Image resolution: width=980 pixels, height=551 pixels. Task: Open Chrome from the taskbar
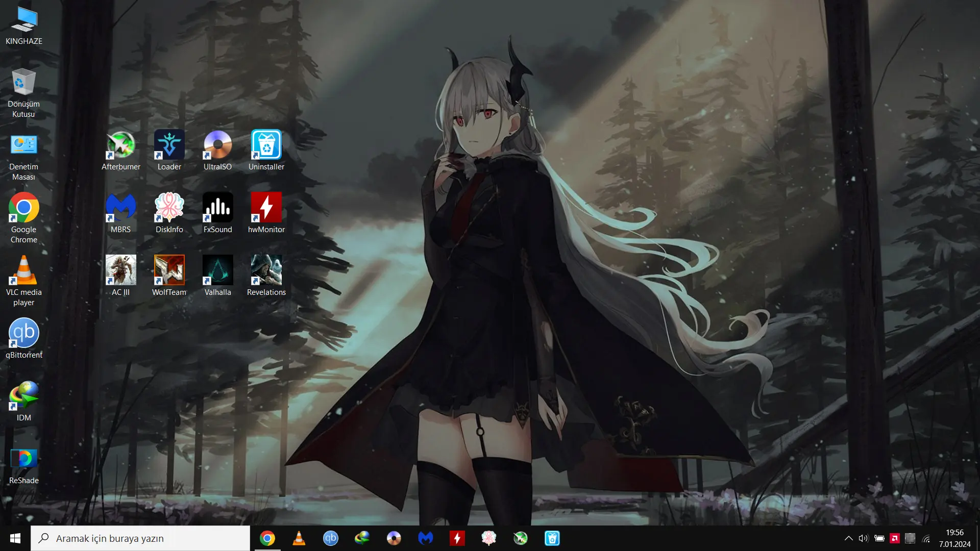(267, 538)
